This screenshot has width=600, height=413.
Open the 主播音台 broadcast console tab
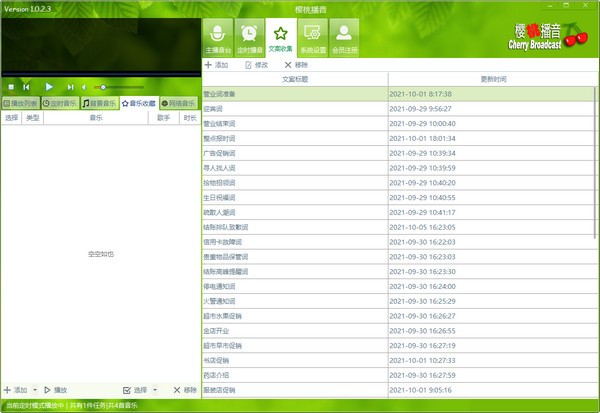point(218,38)
